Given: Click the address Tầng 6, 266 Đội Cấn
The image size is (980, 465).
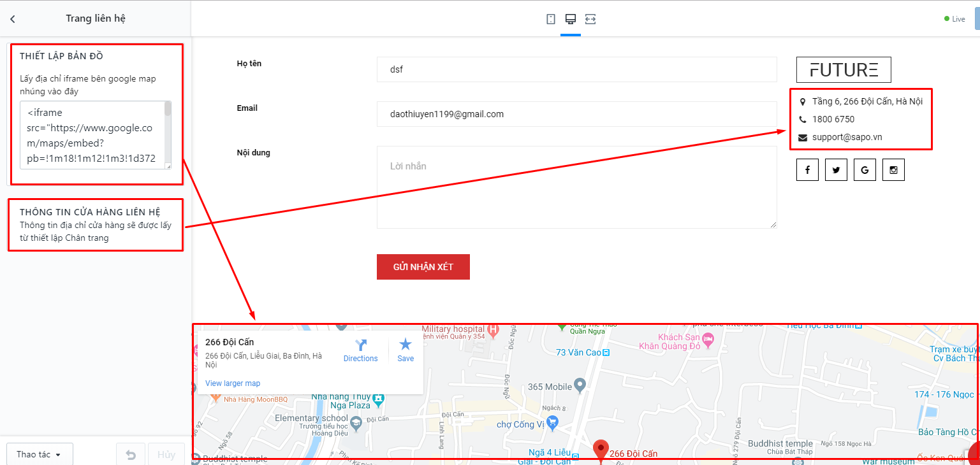Looking at the screenshot, I should [867, 101].
